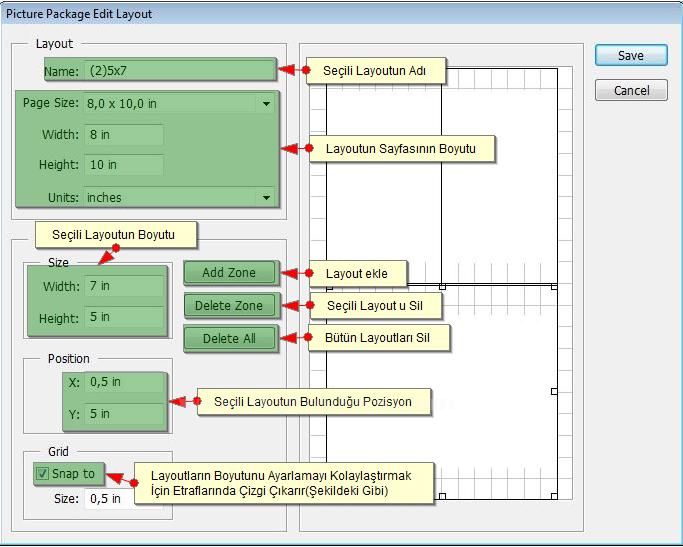Click the Cancel button
The width and height of the screenshot is (683, 547).
[631, 90]
